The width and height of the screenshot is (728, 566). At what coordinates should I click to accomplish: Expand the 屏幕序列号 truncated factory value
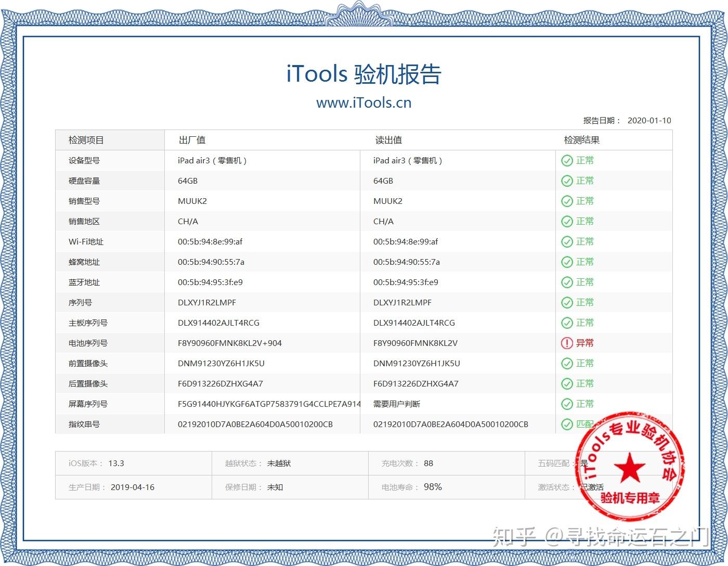[x=268, y=404]
